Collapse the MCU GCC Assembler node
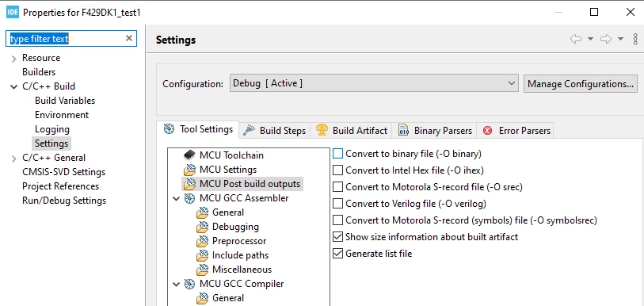The height and width of the screenshot is (306, 644). tap(176, 199)
